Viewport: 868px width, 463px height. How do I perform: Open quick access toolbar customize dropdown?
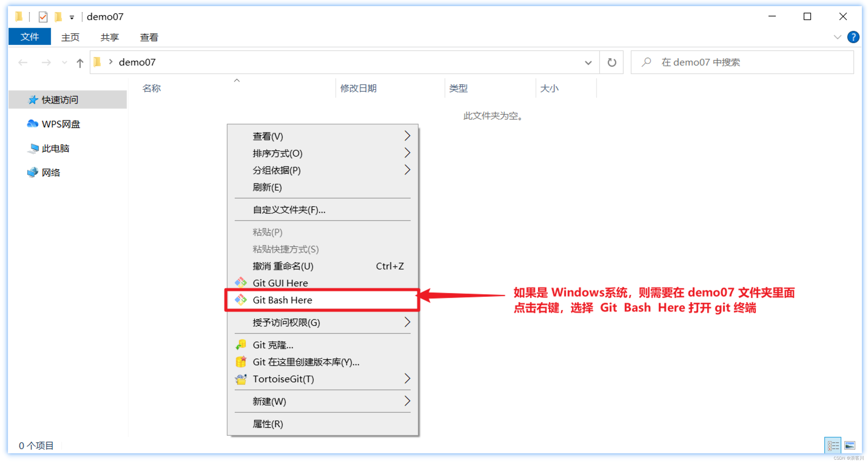pyautogui.click(x=72, y=17)
